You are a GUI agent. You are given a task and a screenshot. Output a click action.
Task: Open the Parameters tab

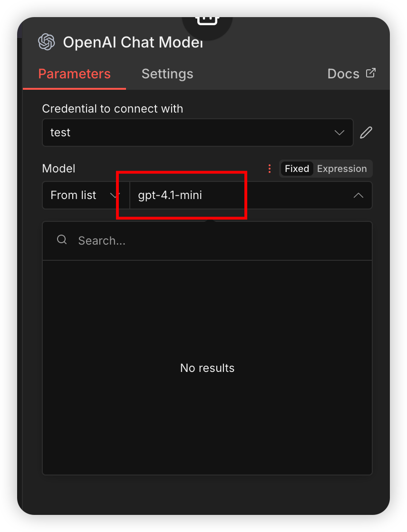tap(74, 74)
